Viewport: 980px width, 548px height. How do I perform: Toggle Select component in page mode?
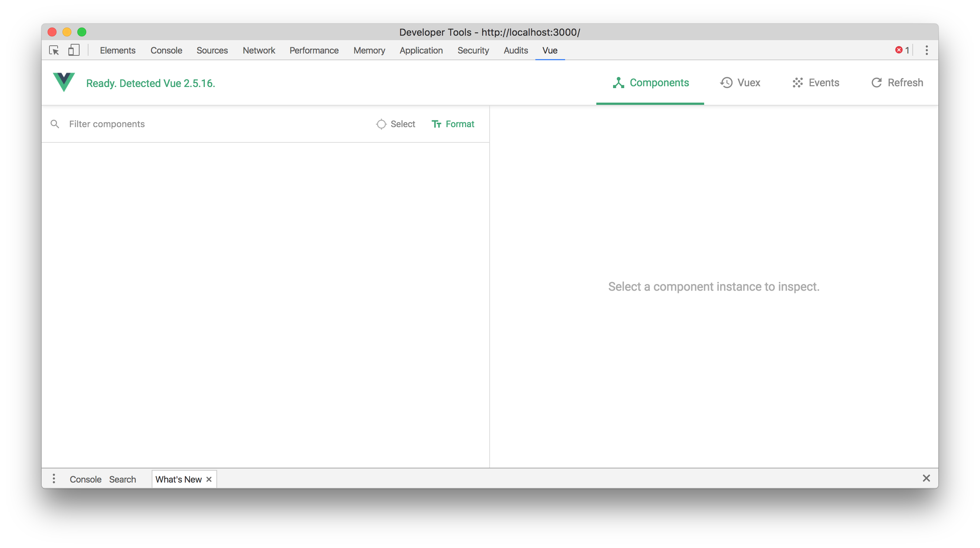pyautogui.click(x=395, y=124)
